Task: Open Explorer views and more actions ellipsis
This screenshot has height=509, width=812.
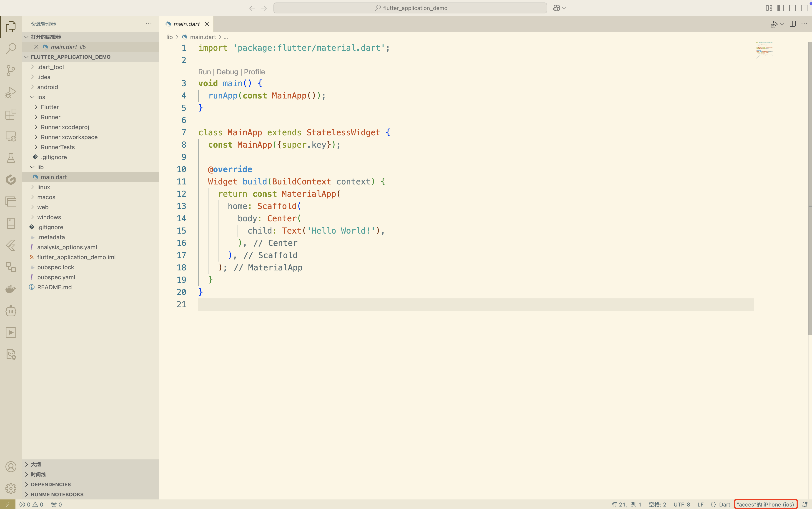Action: tap(149, 24)
